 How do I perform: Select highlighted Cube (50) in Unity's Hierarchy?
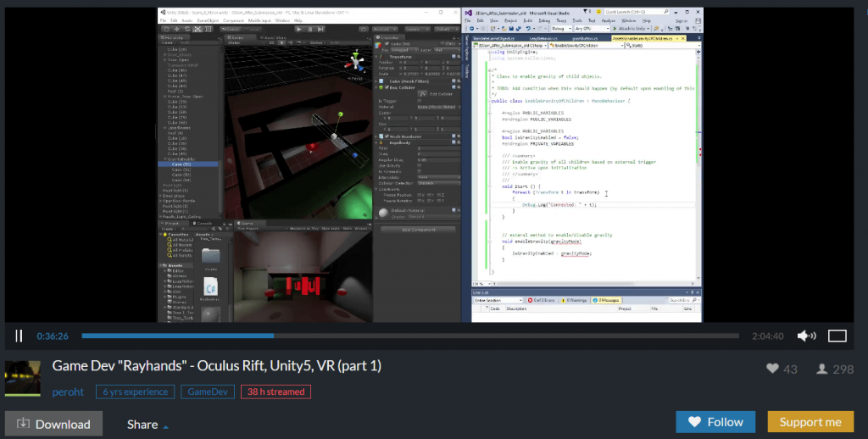[187, 164]
